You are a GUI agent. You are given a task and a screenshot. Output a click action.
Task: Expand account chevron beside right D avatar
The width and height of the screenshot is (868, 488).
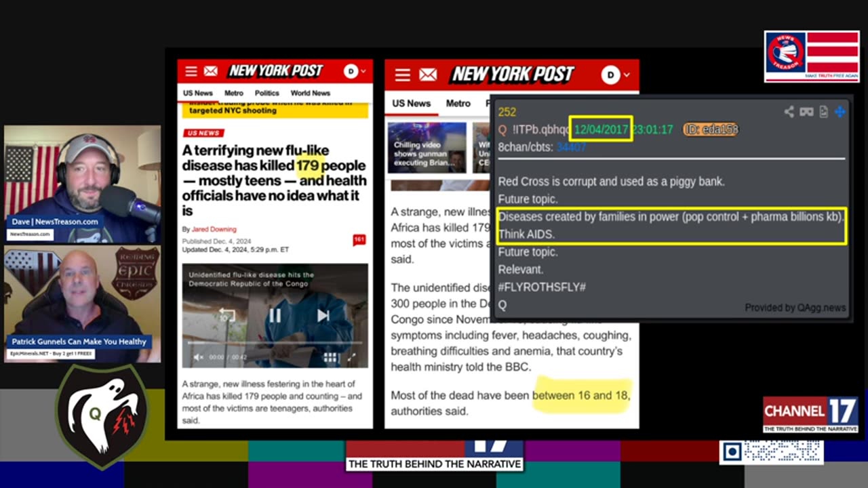[x=627, y=75]
